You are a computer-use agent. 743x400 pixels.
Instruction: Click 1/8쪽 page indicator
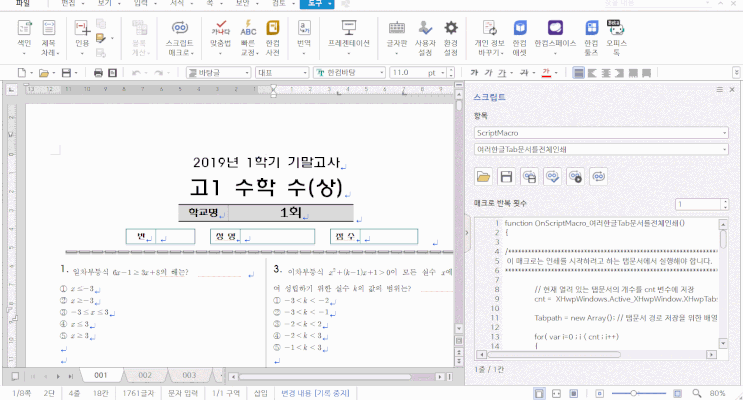[21, 393]
